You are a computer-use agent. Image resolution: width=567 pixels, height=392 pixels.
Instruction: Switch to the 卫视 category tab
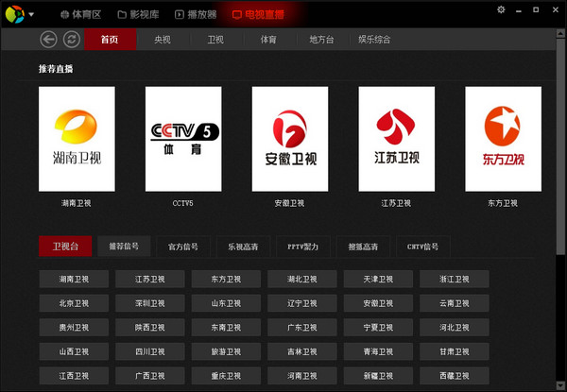coord(215,40)
